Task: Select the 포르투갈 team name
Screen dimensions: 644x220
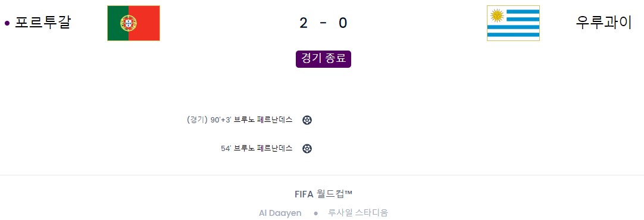Action: [x=43, y=23]
